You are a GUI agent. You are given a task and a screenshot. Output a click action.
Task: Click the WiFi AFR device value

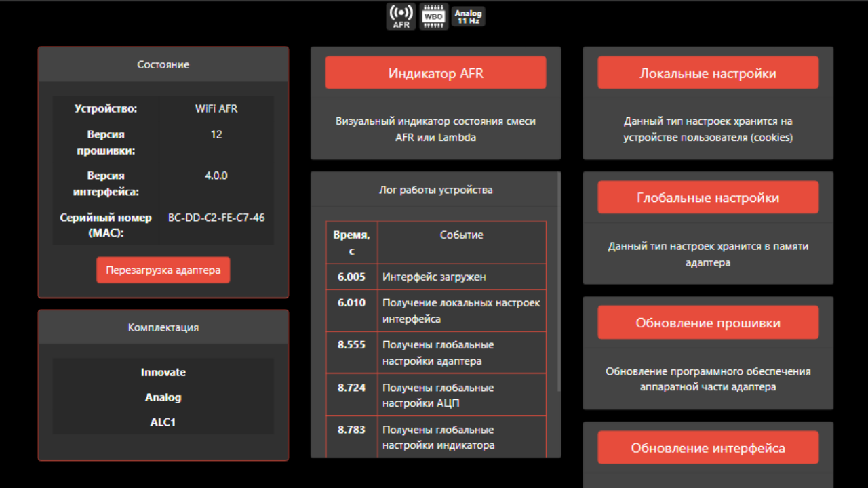pos(216,108)
